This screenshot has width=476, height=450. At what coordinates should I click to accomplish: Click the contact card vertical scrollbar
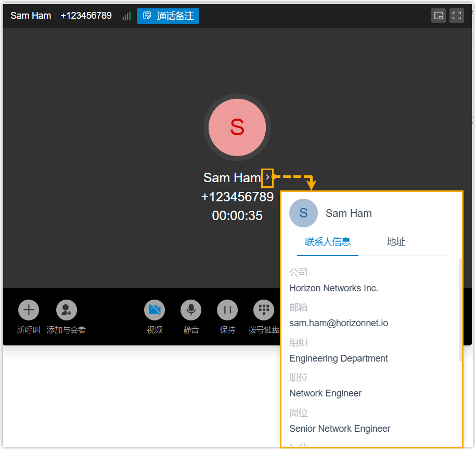click(460, 310)
